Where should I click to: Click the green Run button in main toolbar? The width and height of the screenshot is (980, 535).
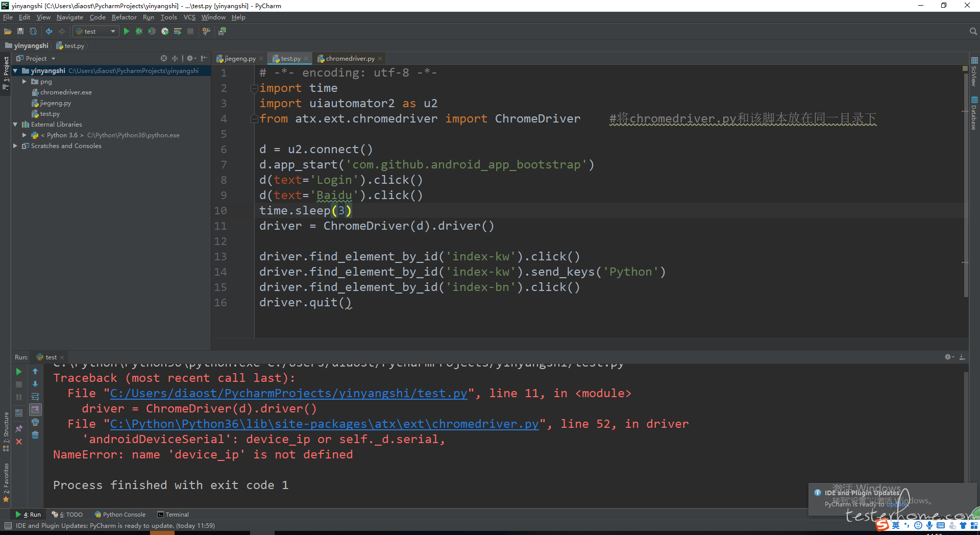pos(127,32)
